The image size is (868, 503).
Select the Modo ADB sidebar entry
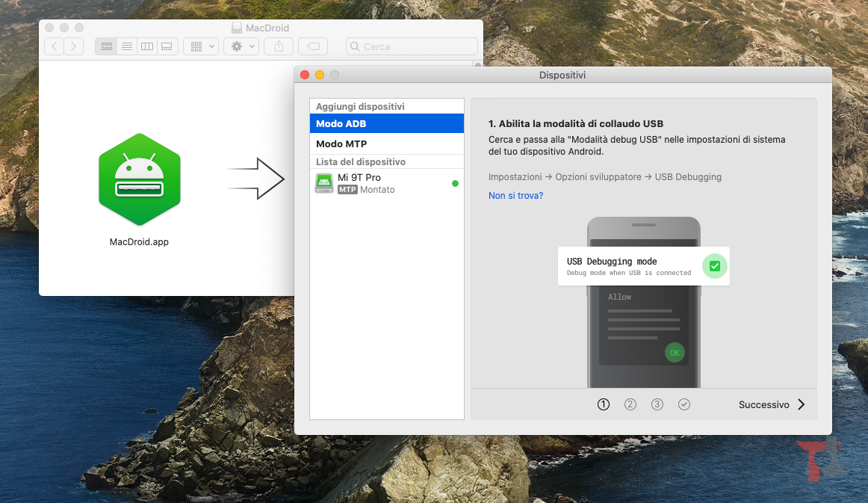pos(341,123)
